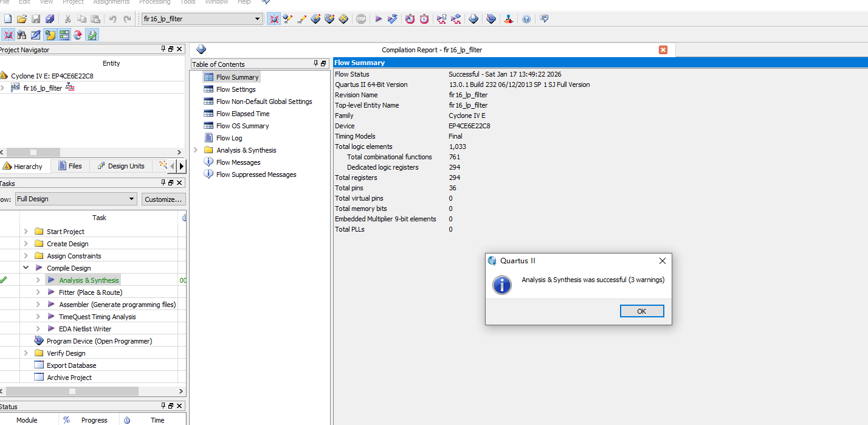Create a new file from the toolbar
This screenshot has width=868, height=425.
click(x=8, y=19)
